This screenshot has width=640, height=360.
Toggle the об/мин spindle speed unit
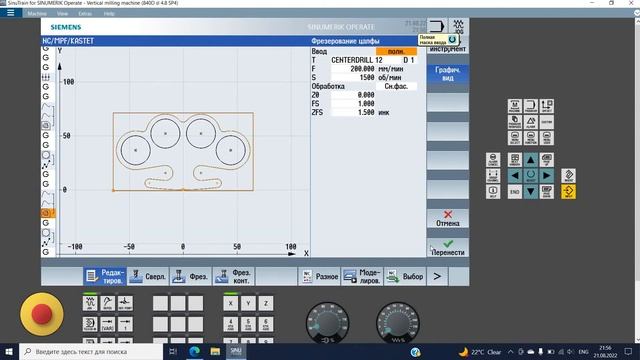(389, 78)
